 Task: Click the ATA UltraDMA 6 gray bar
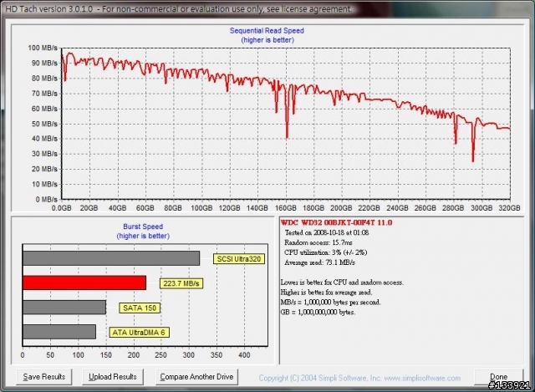coord(59,332)
